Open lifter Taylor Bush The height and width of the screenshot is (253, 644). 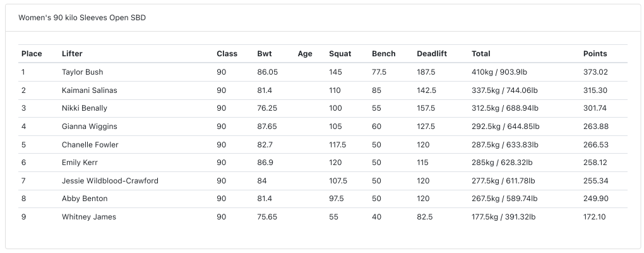click(83, 72)
